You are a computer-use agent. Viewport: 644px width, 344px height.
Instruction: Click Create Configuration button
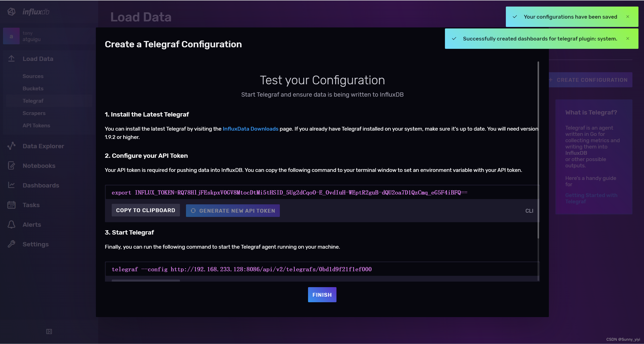coord(590,80)
